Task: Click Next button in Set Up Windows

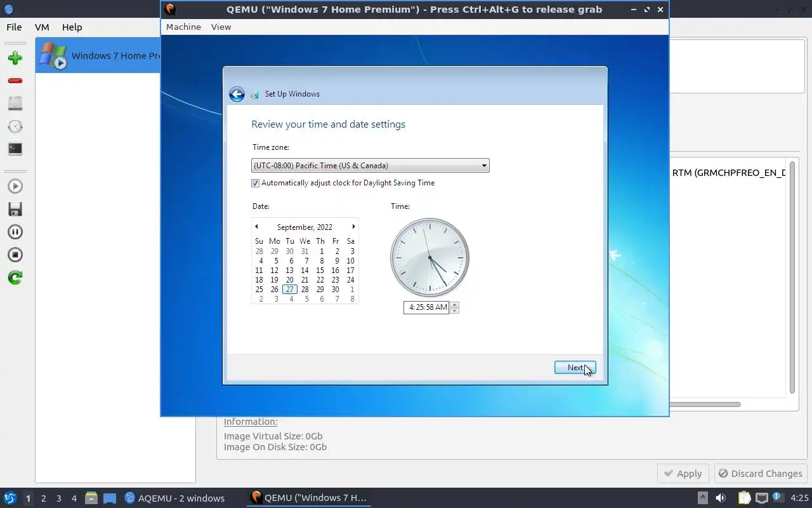Action: point(575,368)
